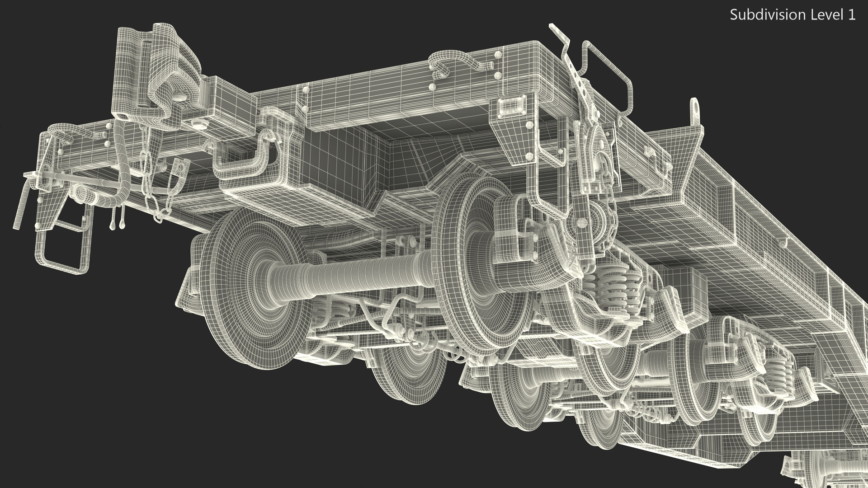Click the axle shaft between front wheels

[353, 272]
